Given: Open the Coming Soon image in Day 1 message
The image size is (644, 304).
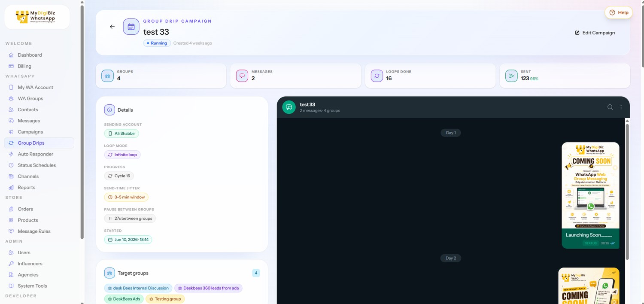Looking at the screenshot, I should (590, 185).
